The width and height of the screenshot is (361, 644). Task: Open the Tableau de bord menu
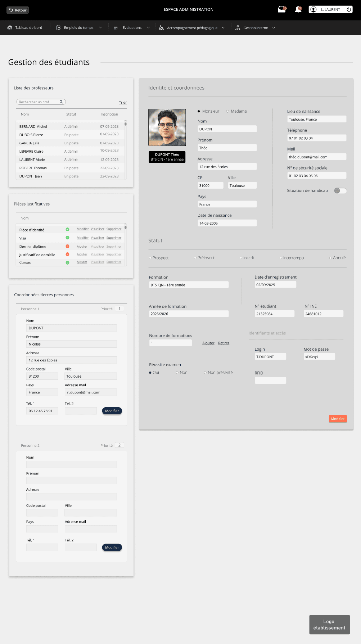(28, 28)
